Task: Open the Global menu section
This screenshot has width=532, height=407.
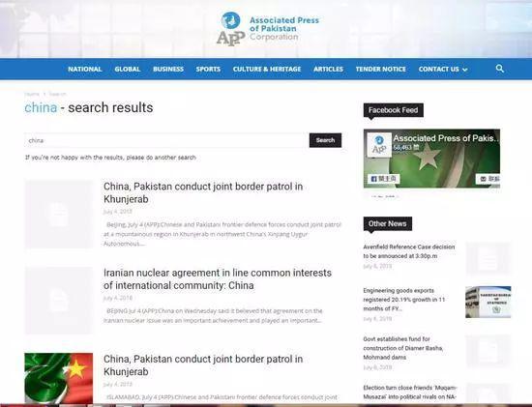Action: pyautogui.click(x=128, y=69)
